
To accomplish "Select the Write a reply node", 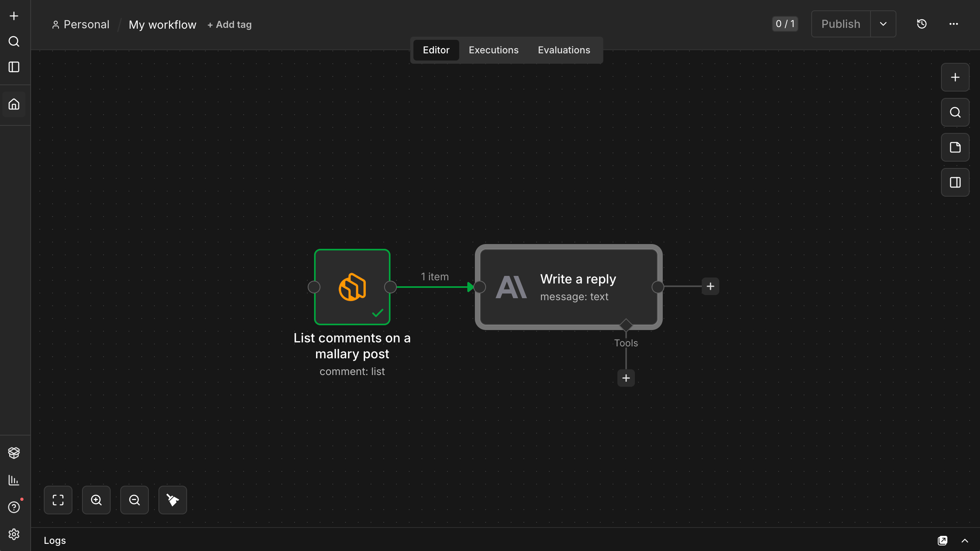I will (x=569, y=287).
